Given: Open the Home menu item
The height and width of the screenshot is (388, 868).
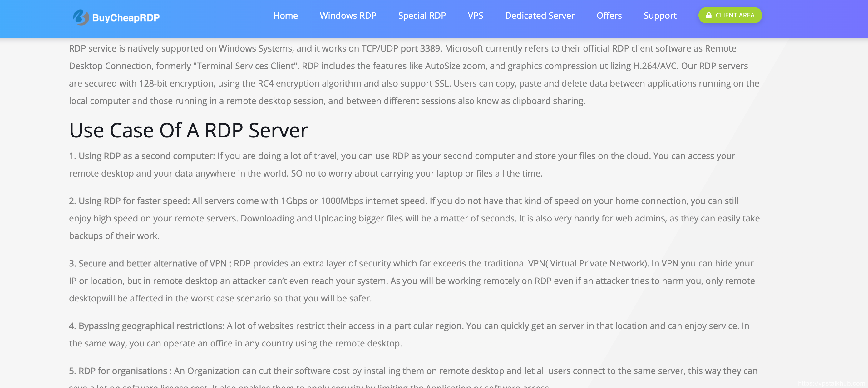Looking at the screenshot, I should [x=285, y=16].
